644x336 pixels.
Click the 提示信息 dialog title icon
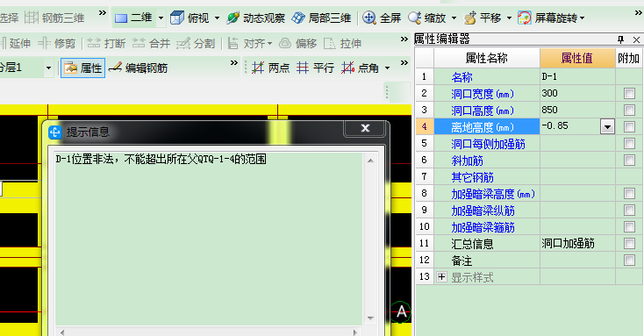click(x=55, y=132)
